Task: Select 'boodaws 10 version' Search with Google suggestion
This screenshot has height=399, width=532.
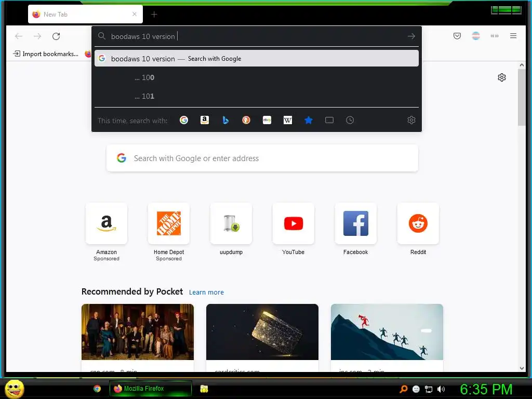Action: [257, 58]
